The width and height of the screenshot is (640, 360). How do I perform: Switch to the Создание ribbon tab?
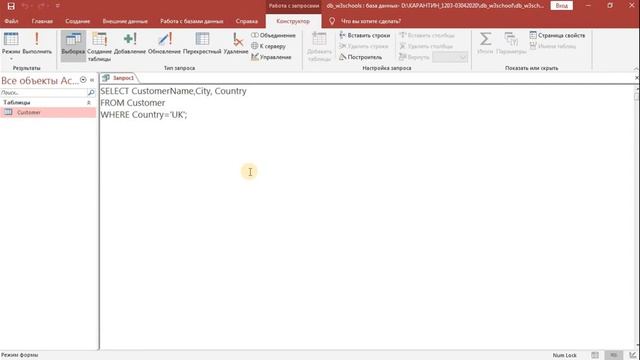point(78,21)
